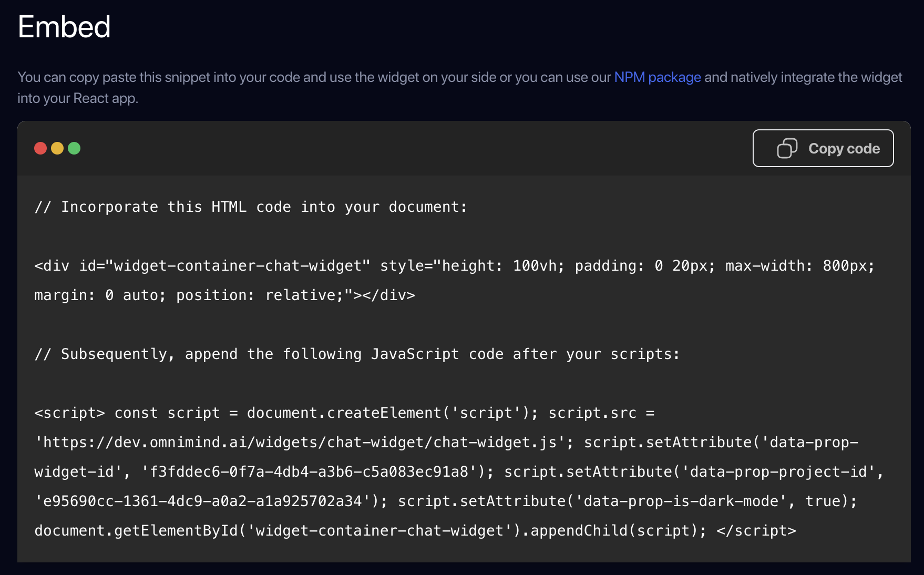Click the overlapping squares copy icon
924x575 pixels.
(787, 148)
